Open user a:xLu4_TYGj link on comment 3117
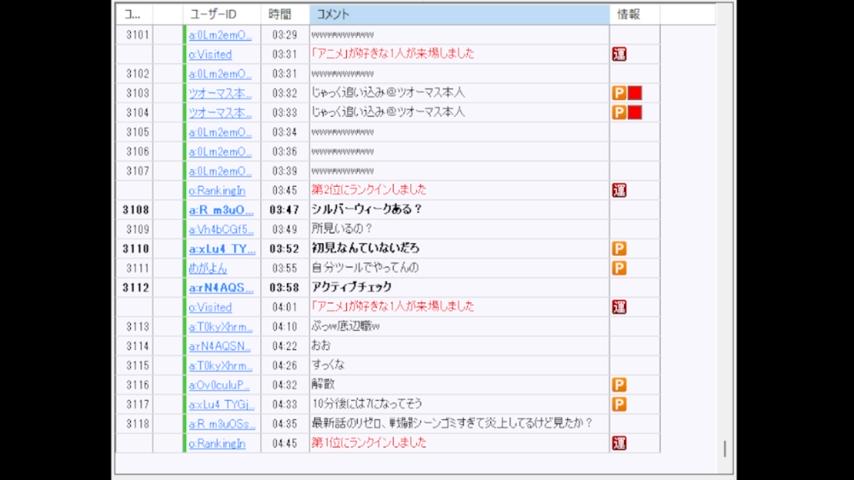 pyautogui.click(x=222, y=404)
